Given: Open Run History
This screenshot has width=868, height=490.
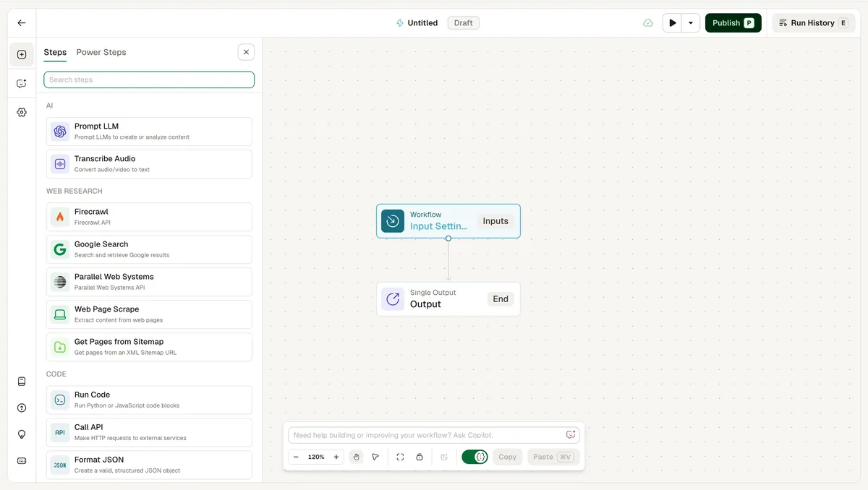Looking at the screenshot, I should 814,23.
